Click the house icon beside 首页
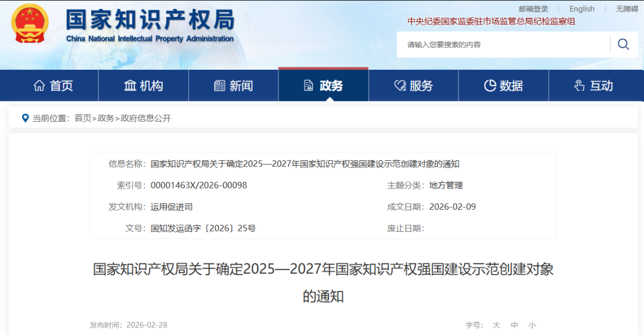The height and width of the screenshot is (335, 644). (39, 85)
